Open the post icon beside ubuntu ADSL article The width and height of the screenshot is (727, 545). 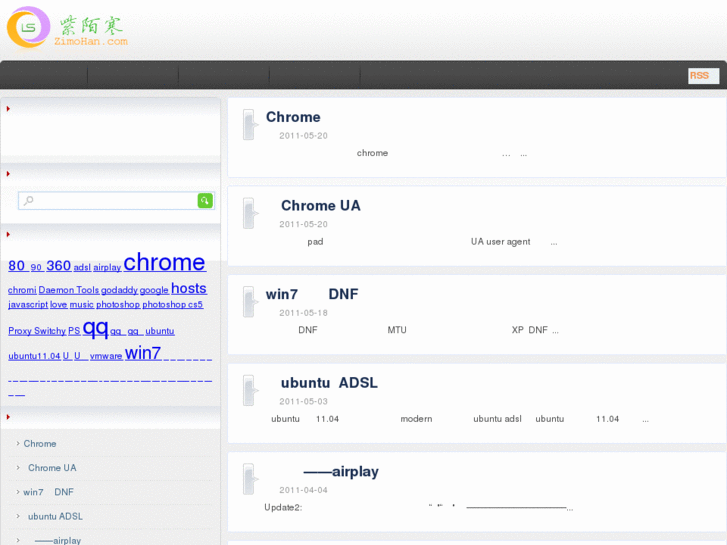[x=250, y=390]
